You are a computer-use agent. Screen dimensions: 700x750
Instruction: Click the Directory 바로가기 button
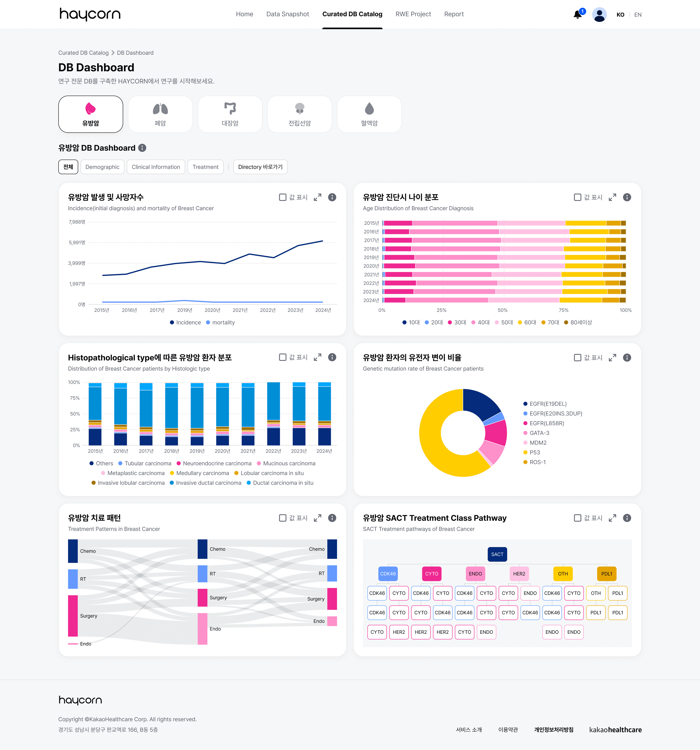[x=260, y=167]
